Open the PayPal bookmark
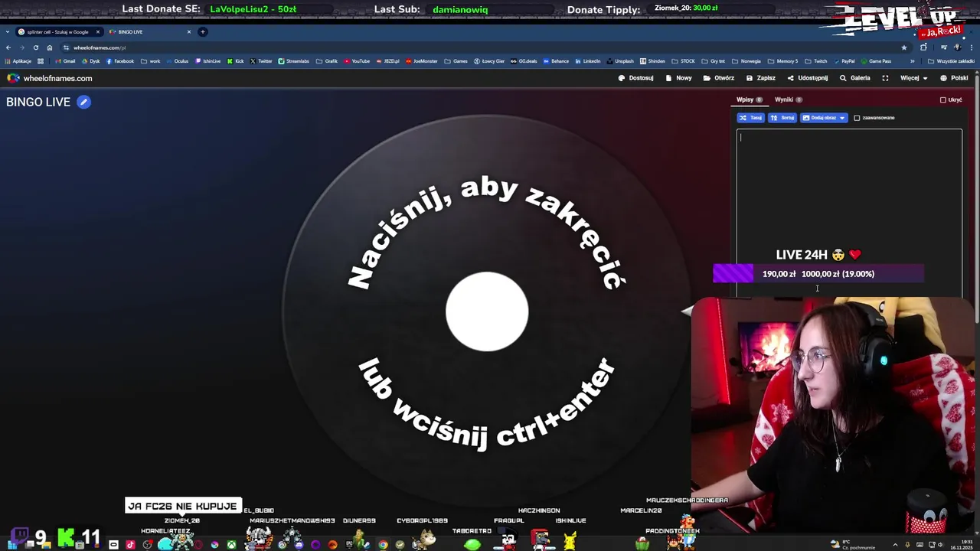Viewport: 980px width, 551px height. pyautogui.click(x=844, y=61)
